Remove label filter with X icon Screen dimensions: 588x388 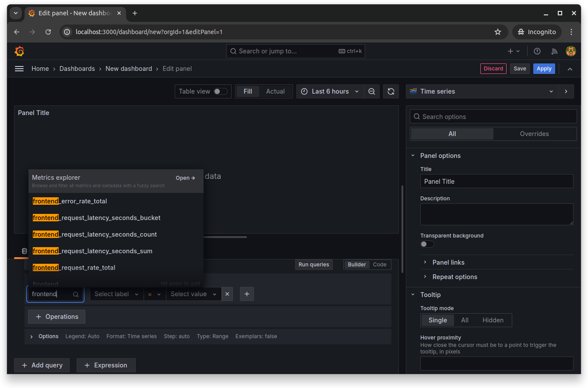[x=227, y=294]
